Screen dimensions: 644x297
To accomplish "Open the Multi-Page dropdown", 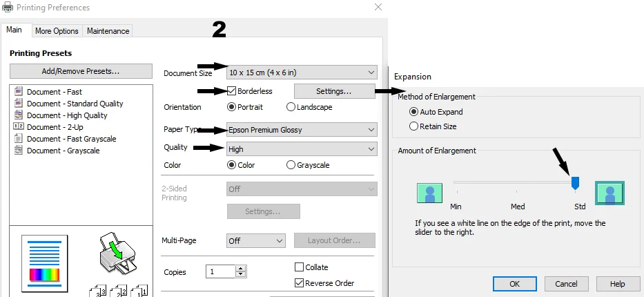I will (x=256, y=241).
